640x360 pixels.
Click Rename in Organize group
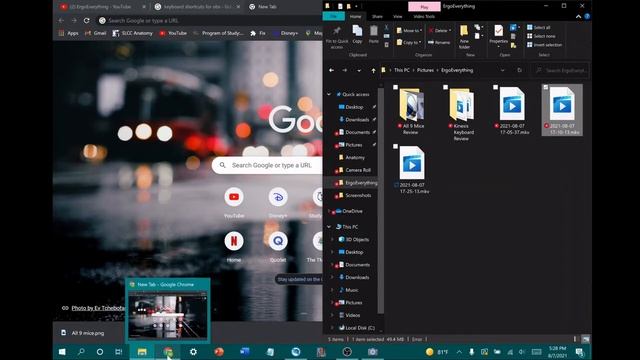click(439, 42)
